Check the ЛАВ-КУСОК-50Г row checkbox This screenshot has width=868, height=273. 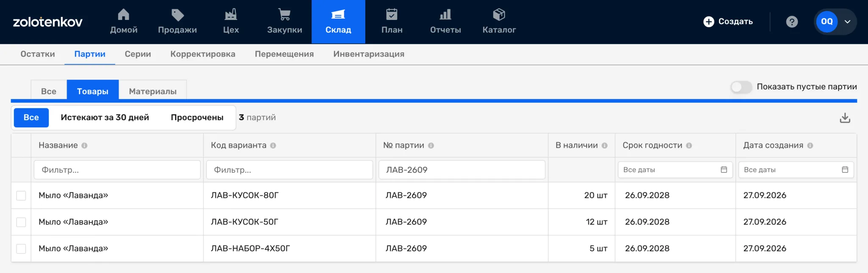(21, 222)
